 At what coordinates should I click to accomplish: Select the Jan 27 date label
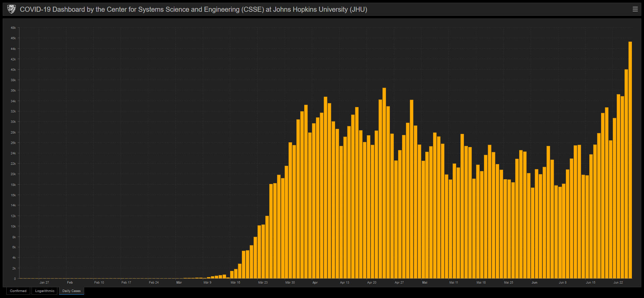[x=44, y=283]
